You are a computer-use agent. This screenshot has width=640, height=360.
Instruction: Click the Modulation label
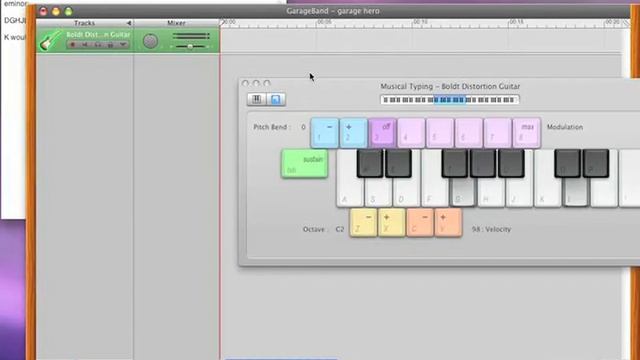click(x=565, y=127)
